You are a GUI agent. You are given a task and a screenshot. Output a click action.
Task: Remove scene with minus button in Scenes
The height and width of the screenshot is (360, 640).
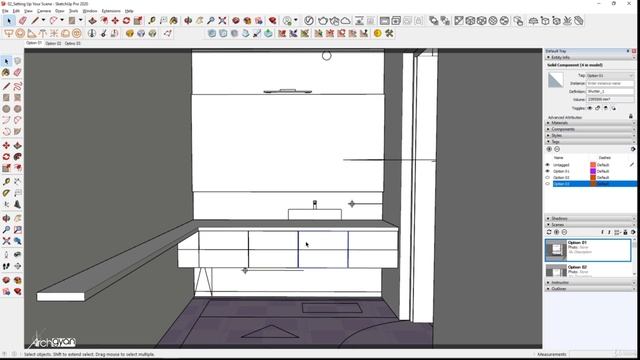tap(564, 232)
